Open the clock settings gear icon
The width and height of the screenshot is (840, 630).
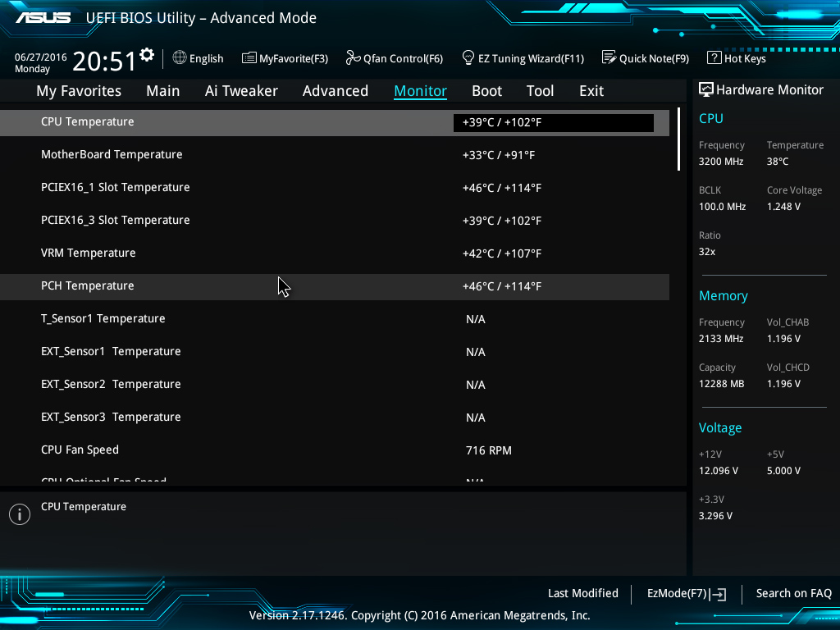tap(147, 55)
